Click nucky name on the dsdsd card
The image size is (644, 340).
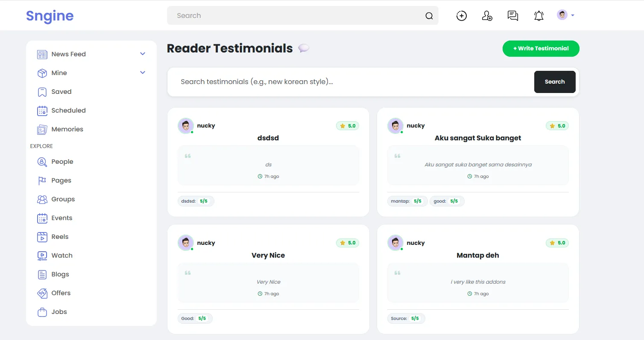tap(206, 126)
